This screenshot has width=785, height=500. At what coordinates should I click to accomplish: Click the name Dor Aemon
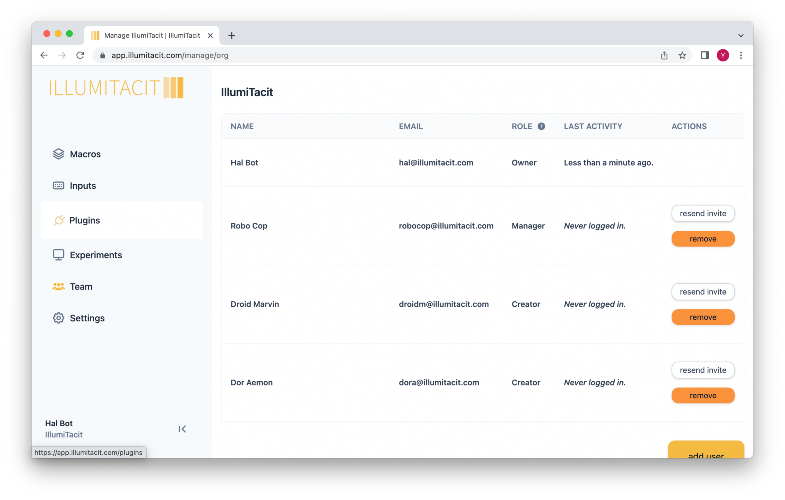(251, 382)
